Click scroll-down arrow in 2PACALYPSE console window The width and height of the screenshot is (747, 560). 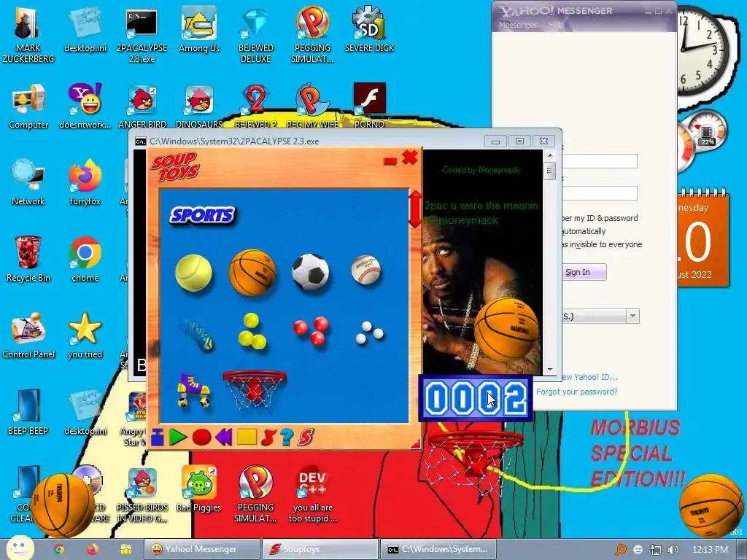[x=550, y=370]
